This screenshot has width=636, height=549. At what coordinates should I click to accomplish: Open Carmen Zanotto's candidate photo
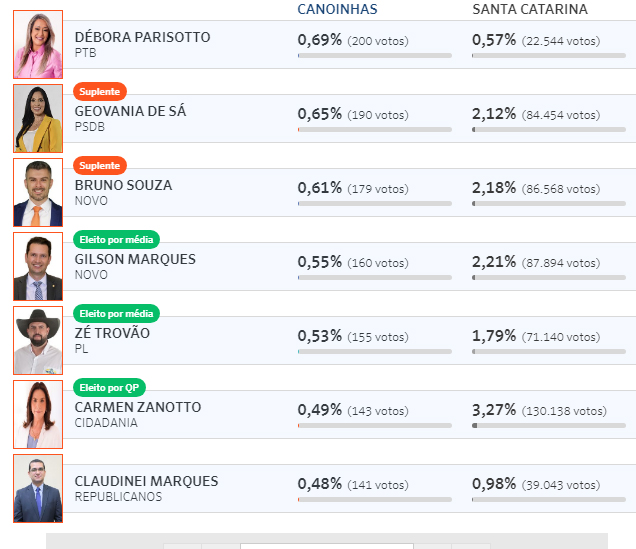(x=38, y=414)
